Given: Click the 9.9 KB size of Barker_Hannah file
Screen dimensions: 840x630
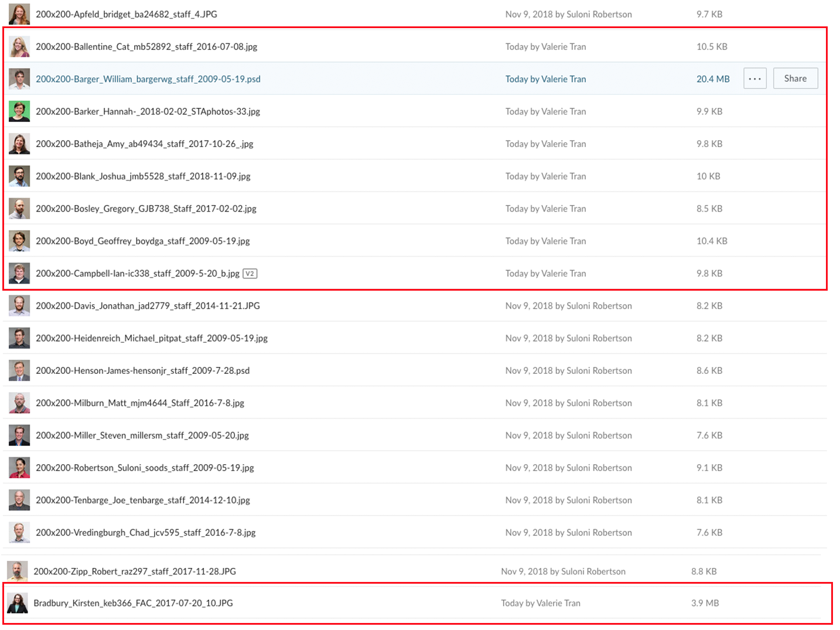Looking at the screenshot, I should 709,111.
